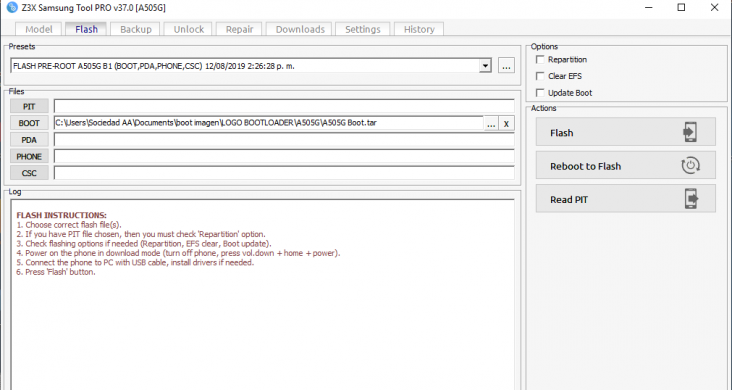The height and width of the screenshot is (390, 732).
Task: Open the Downloads tab
Action: (x=300, y=29)
